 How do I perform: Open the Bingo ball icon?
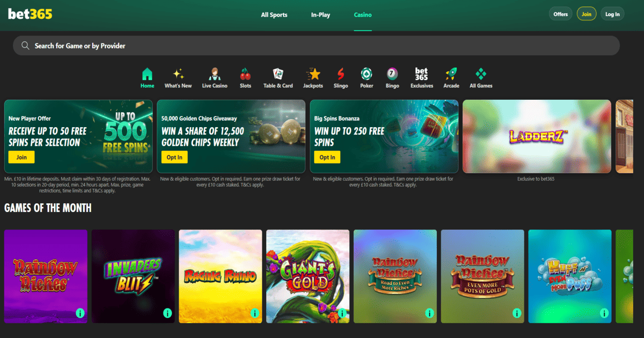[392, 74]
